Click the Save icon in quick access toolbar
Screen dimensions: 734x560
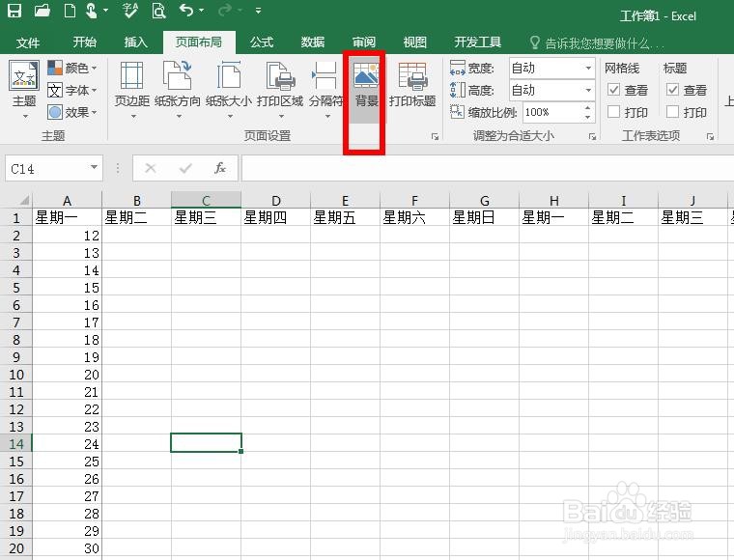(x=14, y=10)
